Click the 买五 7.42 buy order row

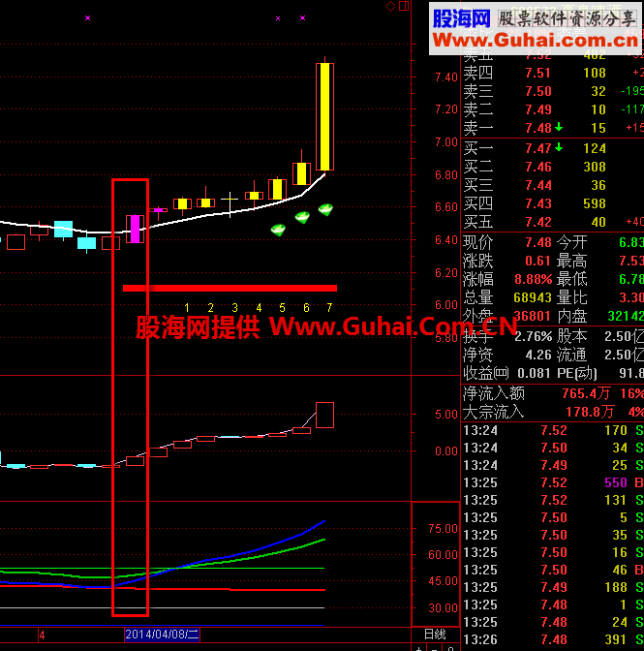[x=553, y=222]
